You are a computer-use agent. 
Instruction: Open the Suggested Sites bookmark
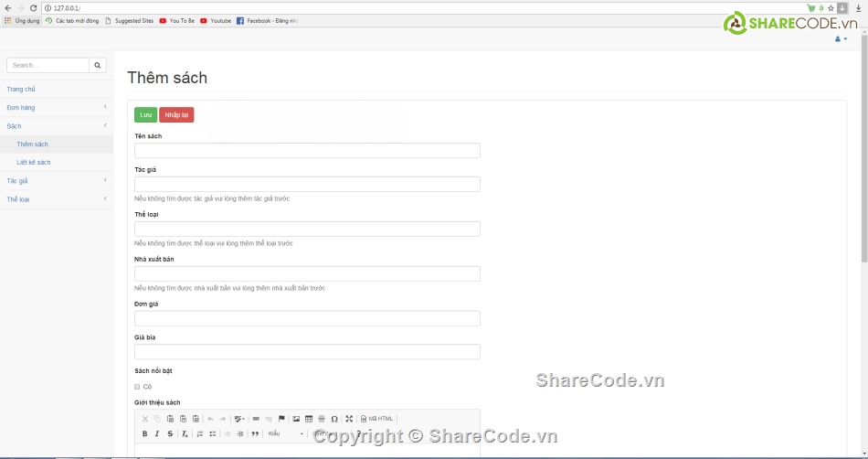(129, 20)
